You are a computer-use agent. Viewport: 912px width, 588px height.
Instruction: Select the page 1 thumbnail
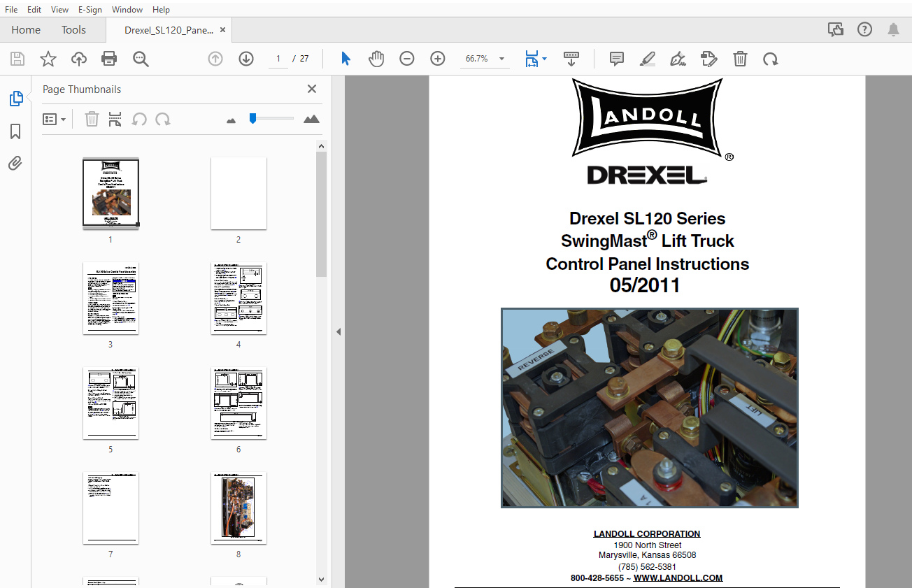[x=111, y=194]
